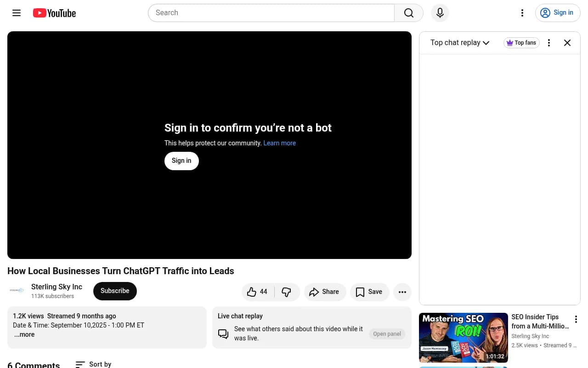Close the live chat replay panel

coord(567,43)
